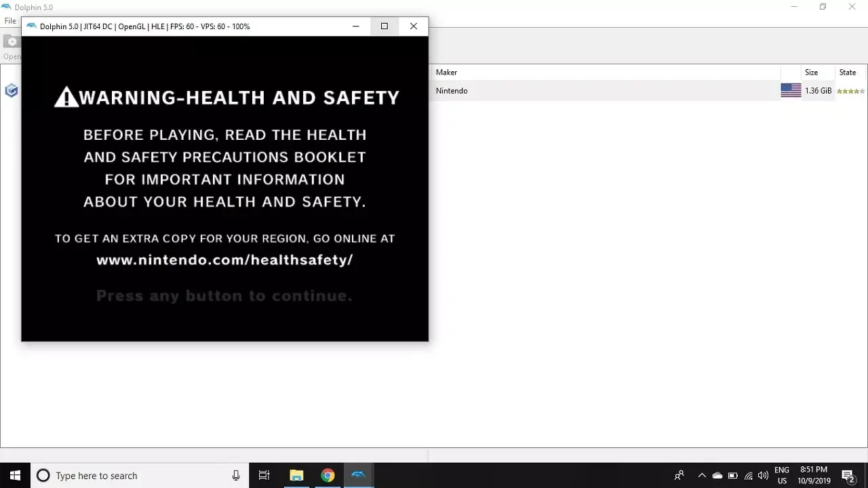Restore down the main Dolphin 5.0 window
The width and height of the screenshot is (868, 488).
tap(823, 7)
